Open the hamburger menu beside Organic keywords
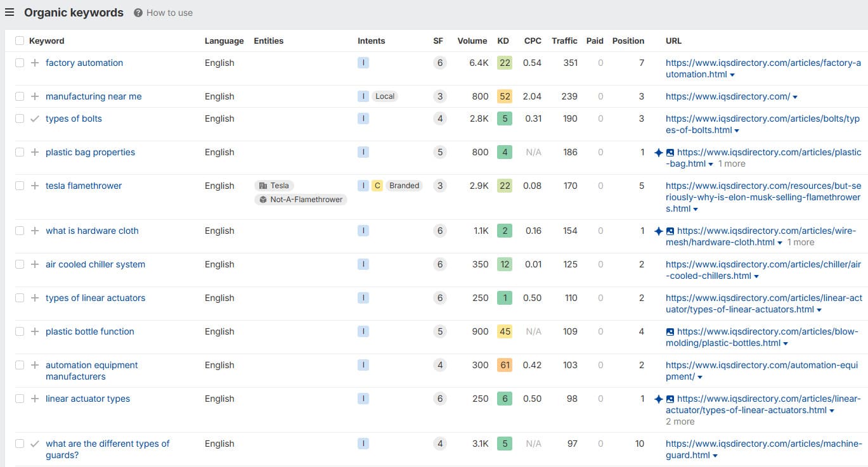Screen dimensions: 868x467 10,13
